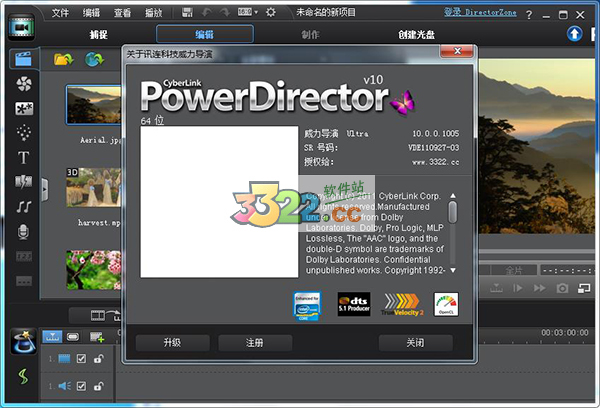Screen dimensions: 600x408
Task: Switch to the 制作 tab
Action: (x=310, y=35)
